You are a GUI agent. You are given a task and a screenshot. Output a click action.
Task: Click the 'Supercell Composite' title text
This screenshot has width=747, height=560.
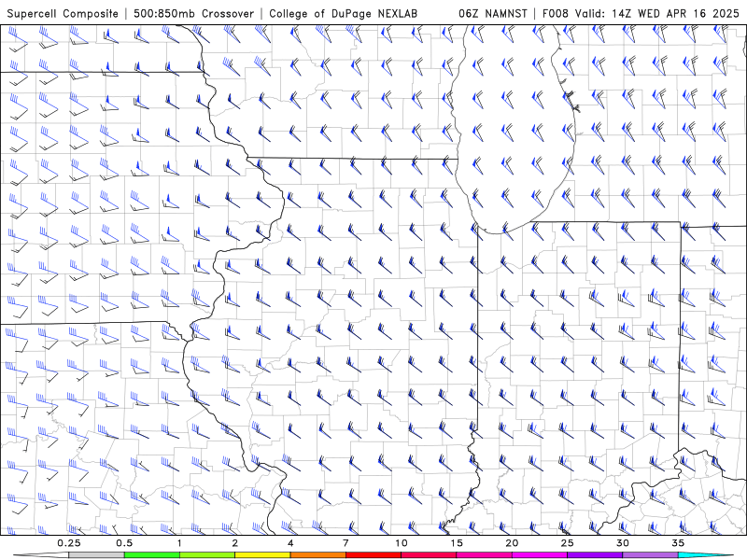63,13
